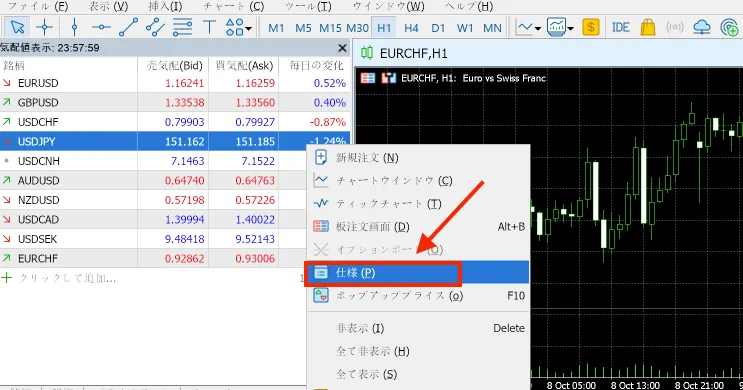
Task: Open the ファイル (F) menu
Action: 38,6
